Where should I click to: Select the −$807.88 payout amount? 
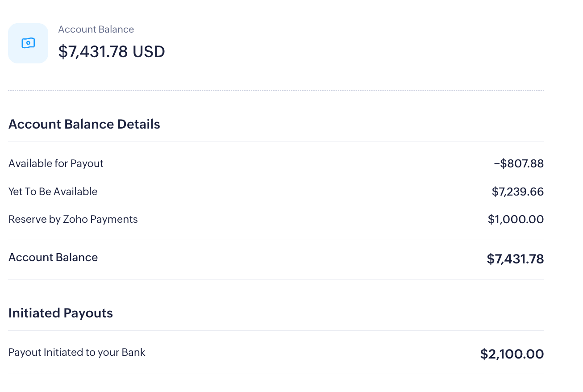pos(519,164)
